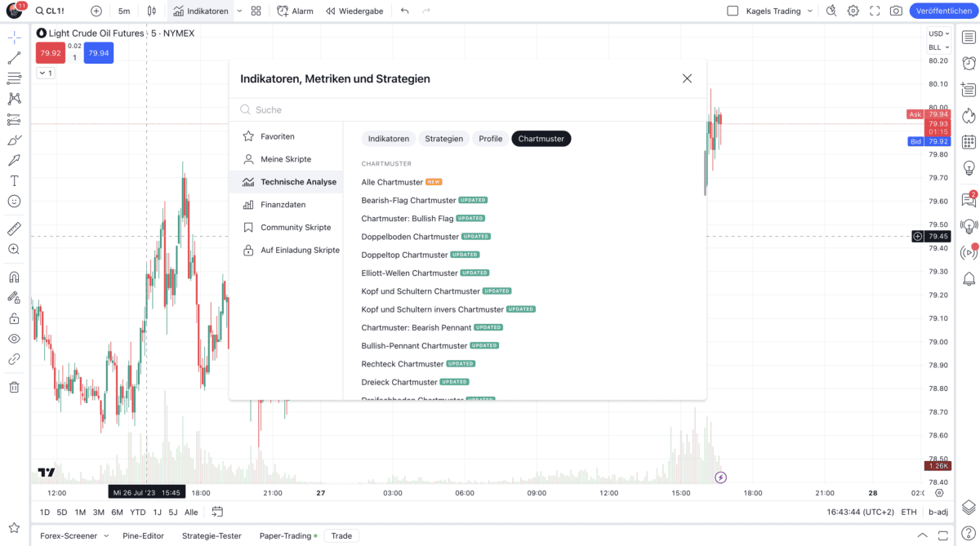Image resolution: width=980 pixels, height=546 pixels.
Task: Switch to the Strategien tab
Action: [x=443, y=139]
